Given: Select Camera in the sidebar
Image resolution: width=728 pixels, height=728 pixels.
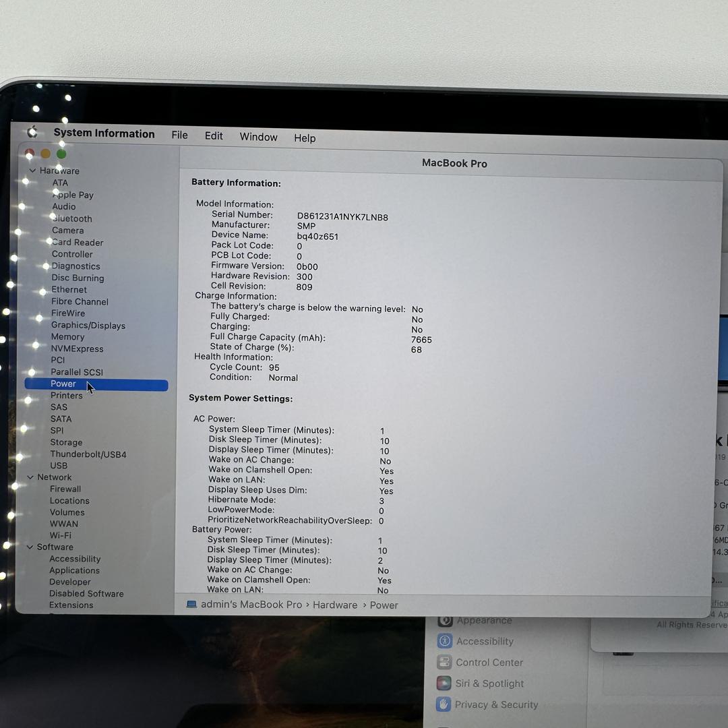Looking at the screenshot, I should 68,231.
